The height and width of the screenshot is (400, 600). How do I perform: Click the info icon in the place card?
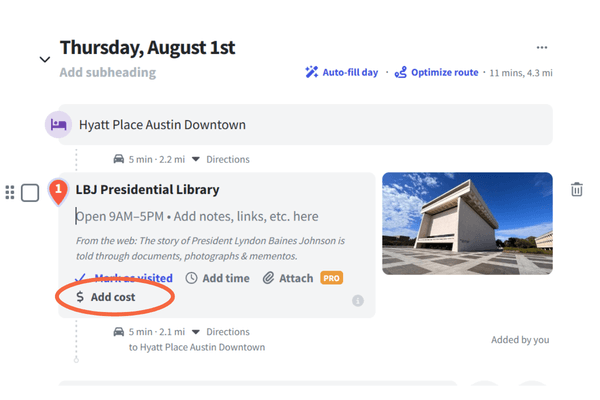(x=358, y=300)
